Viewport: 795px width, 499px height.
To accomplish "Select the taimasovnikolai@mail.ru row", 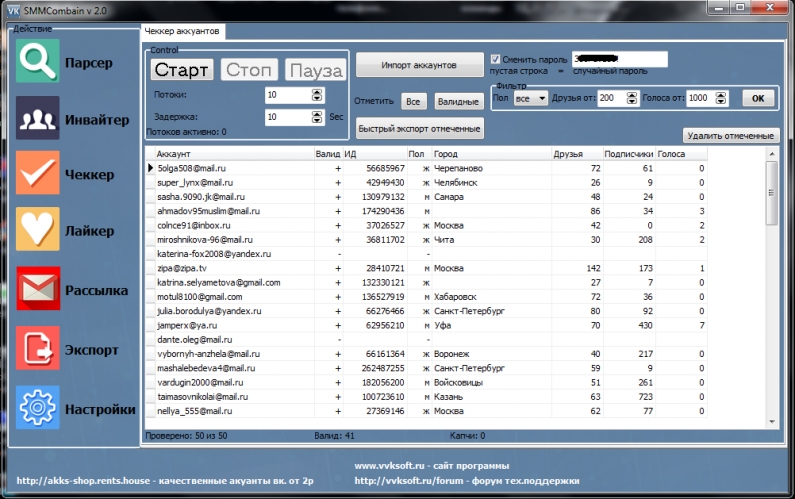I will click(x=426, y=397).
